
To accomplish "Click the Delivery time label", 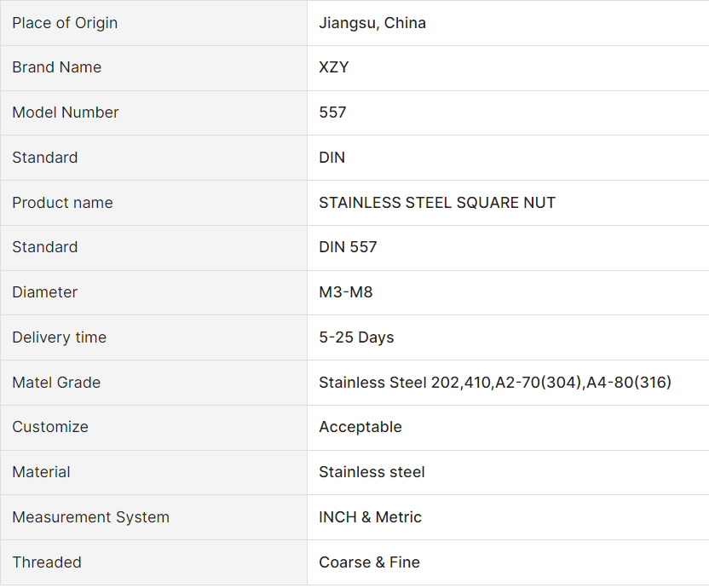I will pos(59,337).
